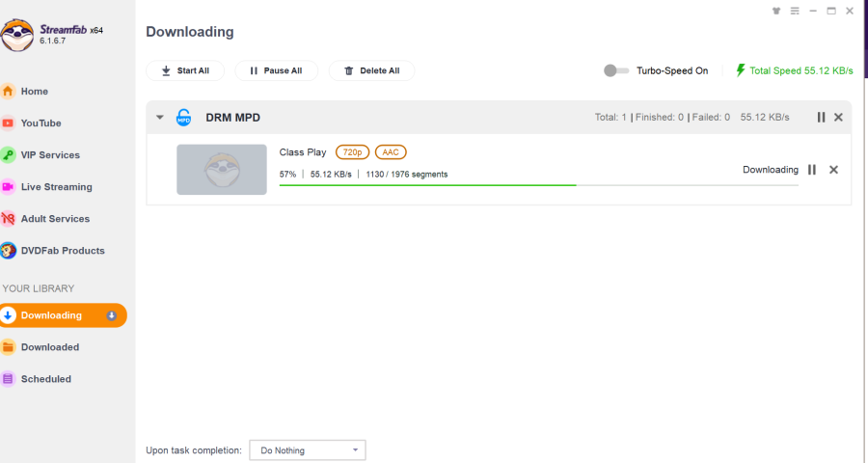Click the Live Streaming camera icon
868x463 pixels.
point(8,186)
